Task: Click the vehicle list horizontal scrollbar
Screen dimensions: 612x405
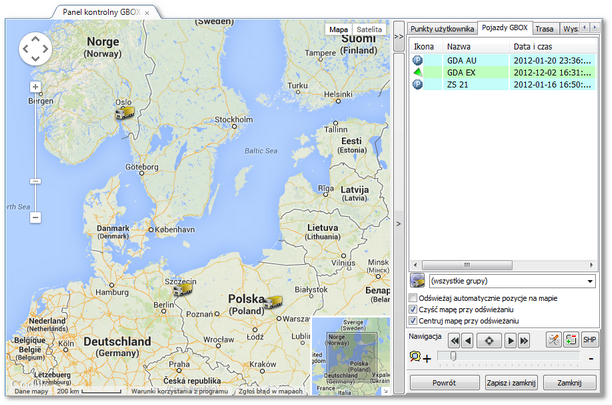Action: [x=467, y=265]
